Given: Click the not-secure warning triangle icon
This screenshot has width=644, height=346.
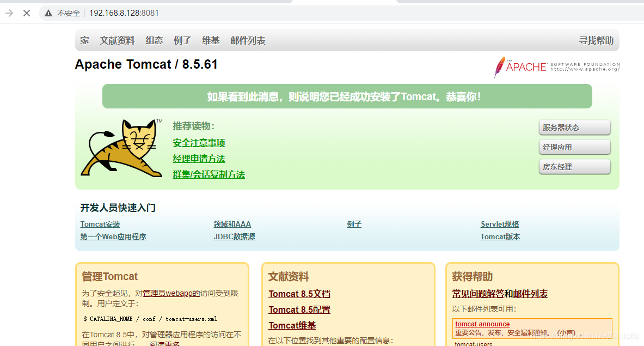Looking at the screenshot, I should pyautogui.click(x=48, y=13).
